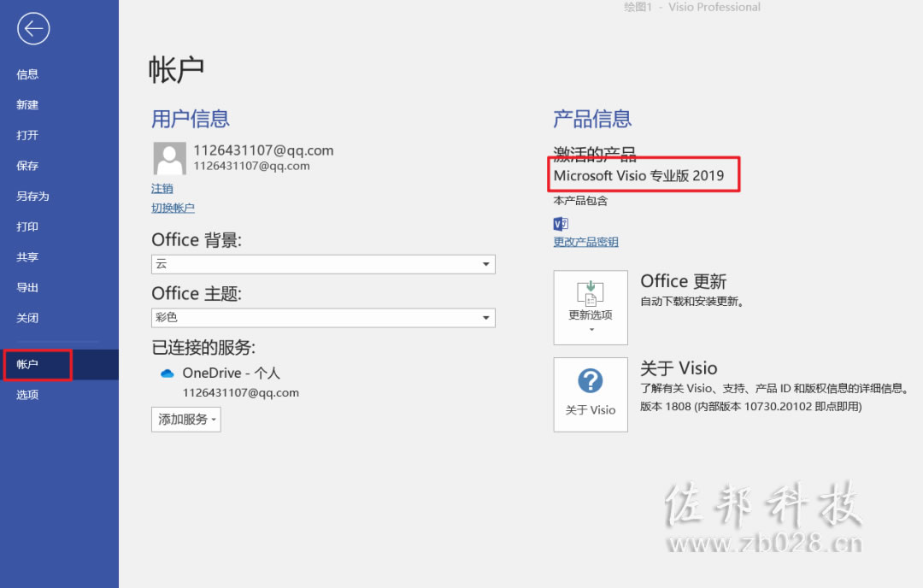This screenshot has height=588, width=923.
Task: Click the 用户信息 heading
Action: point(190,119)
